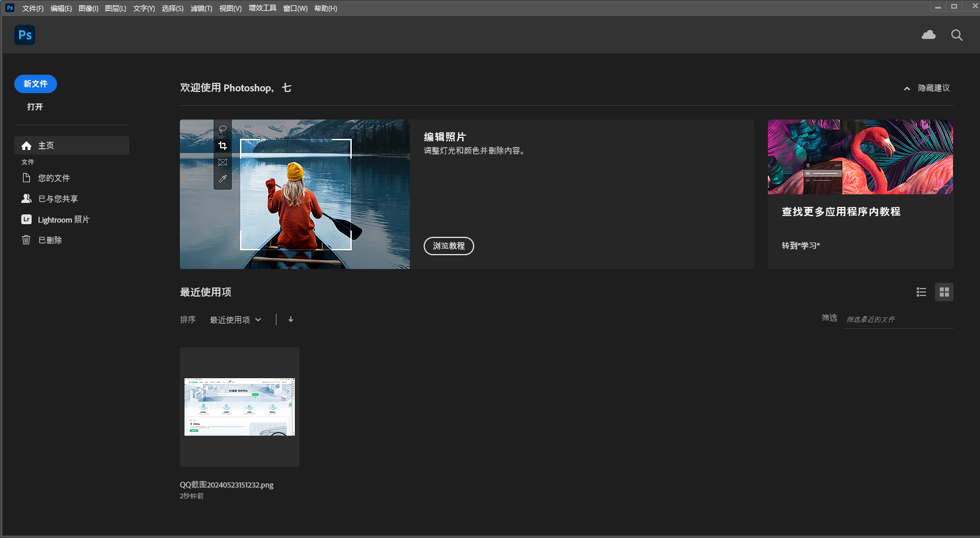Click the 浏览教程 button
Screen dimensions: 980x538
point(448,246)
